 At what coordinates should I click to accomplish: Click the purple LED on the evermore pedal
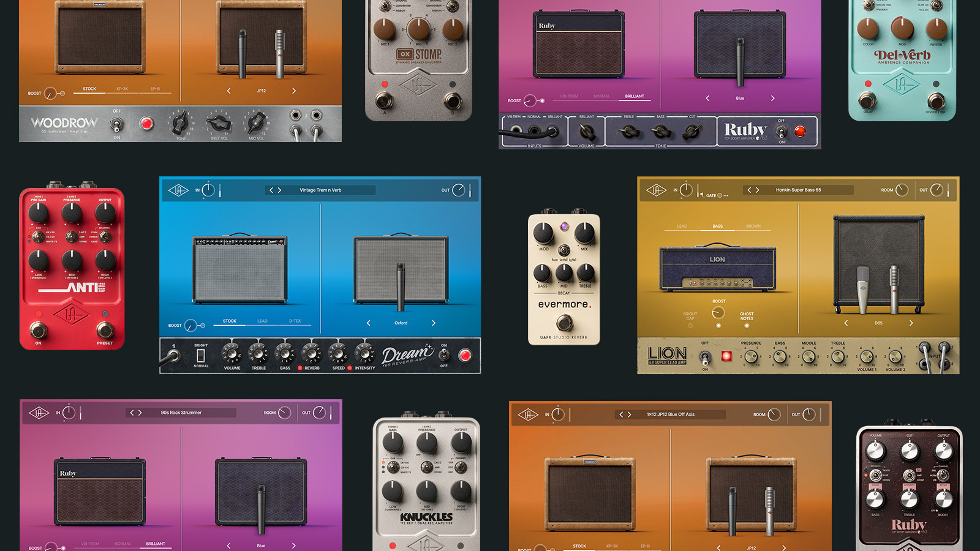(564, 227)
